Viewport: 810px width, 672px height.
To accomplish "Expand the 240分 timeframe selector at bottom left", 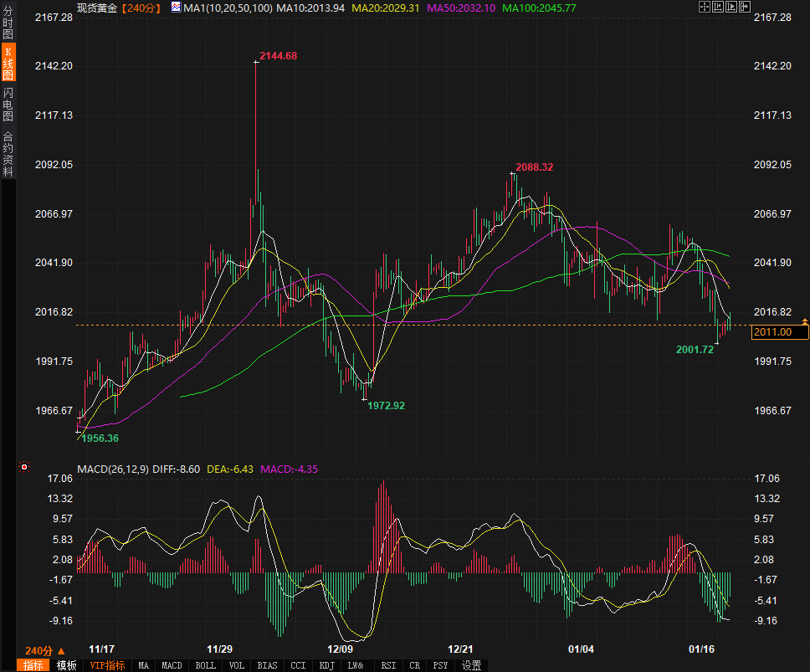I will coord(44,650).
